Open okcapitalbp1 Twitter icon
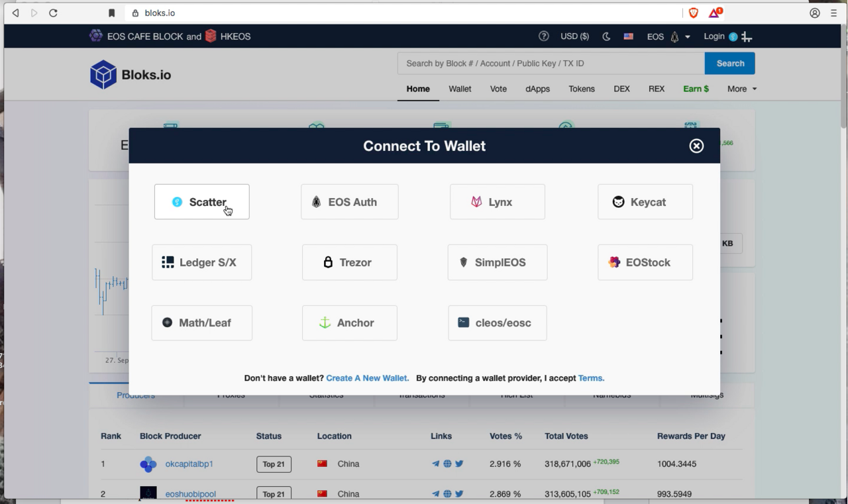Image resolution: width=848 pixels, height=504 pixels. click(x=459, y=464)
